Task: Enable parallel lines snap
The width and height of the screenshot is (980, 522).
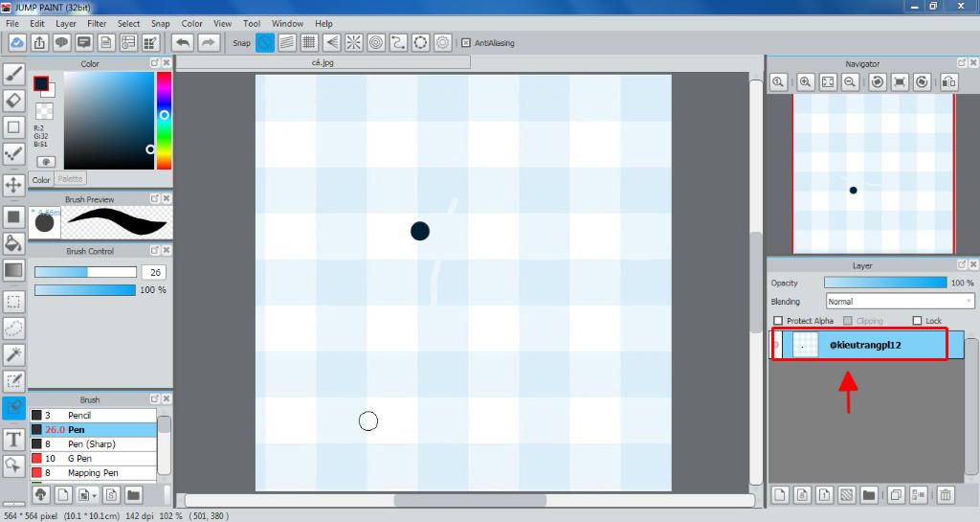Action: [287, 42]
